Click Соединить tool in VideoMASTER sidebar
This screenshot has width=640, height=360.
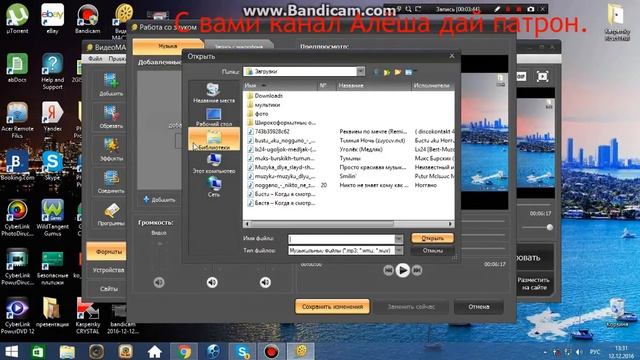[x=111, y=182]
